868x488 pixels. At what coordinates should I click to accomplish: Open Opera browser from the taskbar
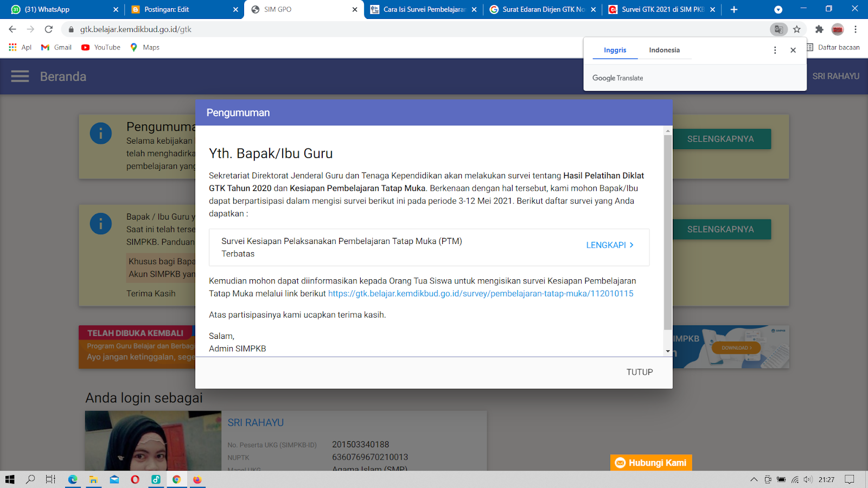point(135,479)
